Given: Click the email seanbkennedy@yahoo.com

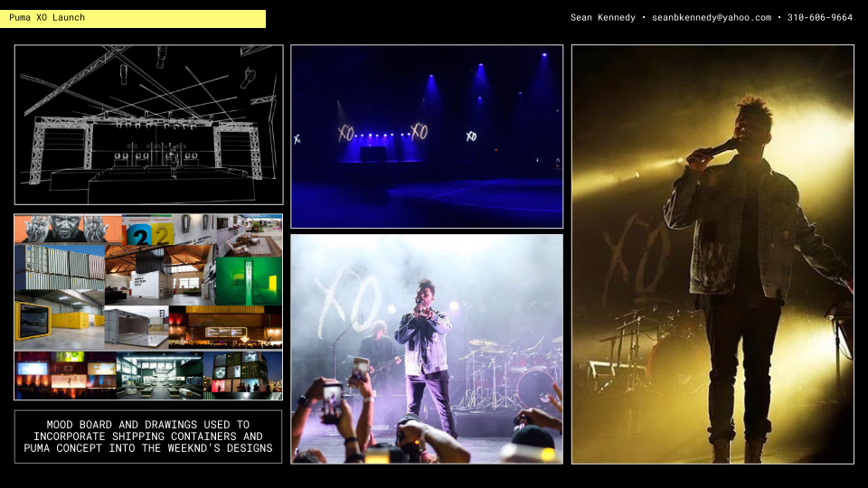Looking at the screenshot, I should pos(712,18).
